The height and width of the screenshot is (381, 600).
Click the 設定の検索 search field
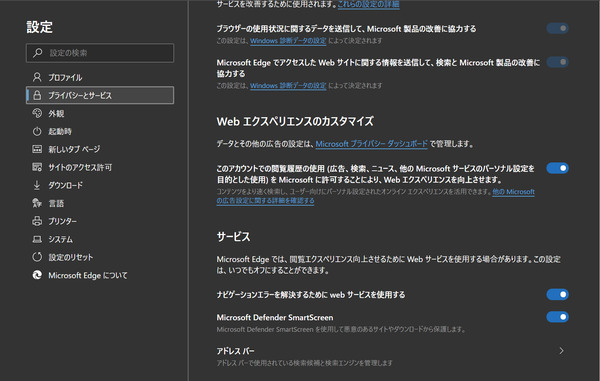[x=100, y=52]
